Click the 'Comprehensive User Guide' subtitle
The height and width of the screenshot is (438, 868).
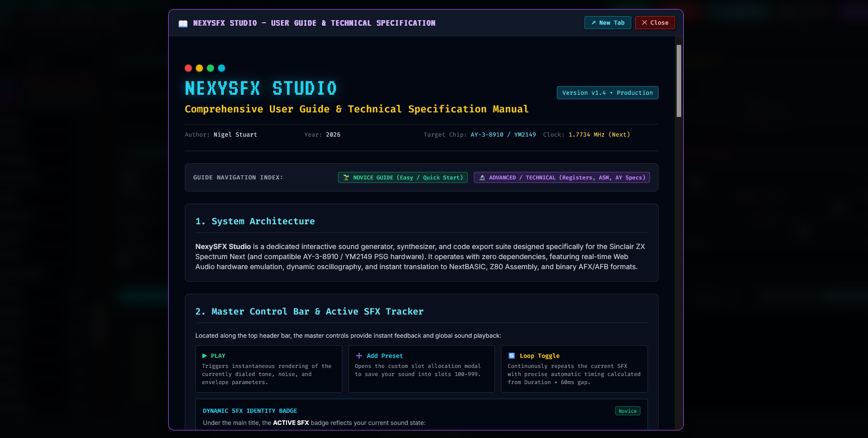coord(356,109)
